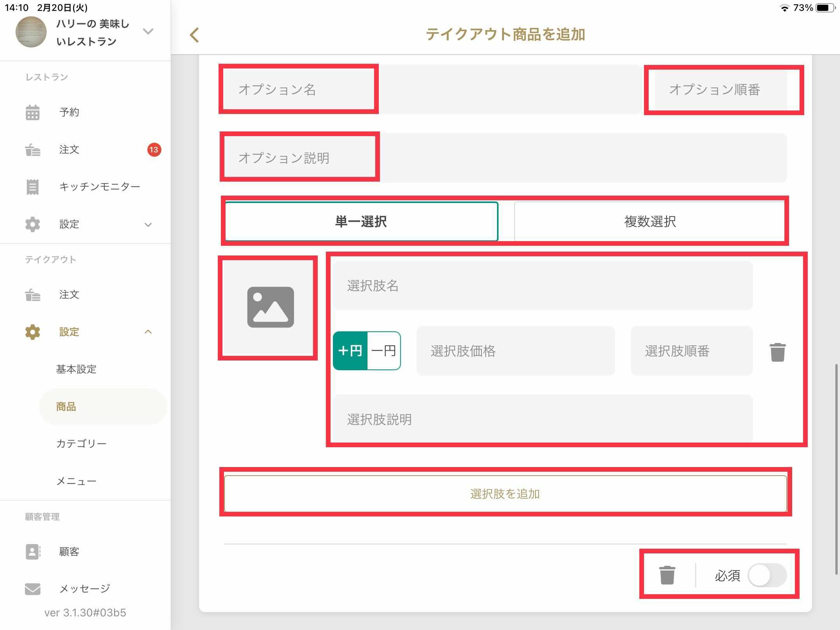Select the ＋円 price option
Viewport: 840px width, 630px height.
coord(350,351)
